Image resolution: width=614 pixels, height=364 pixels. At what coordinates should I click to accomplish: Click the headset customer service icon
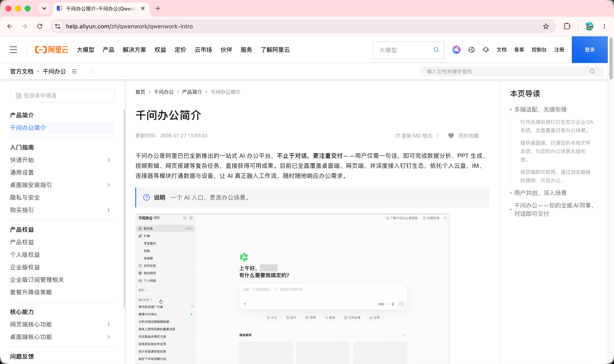point(486,50)
